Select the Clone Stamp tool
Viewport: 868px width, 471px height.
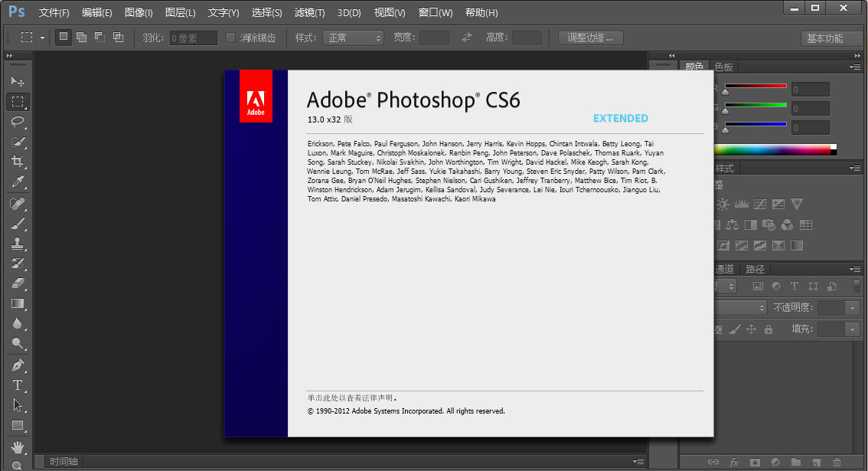tap(18, 244)
